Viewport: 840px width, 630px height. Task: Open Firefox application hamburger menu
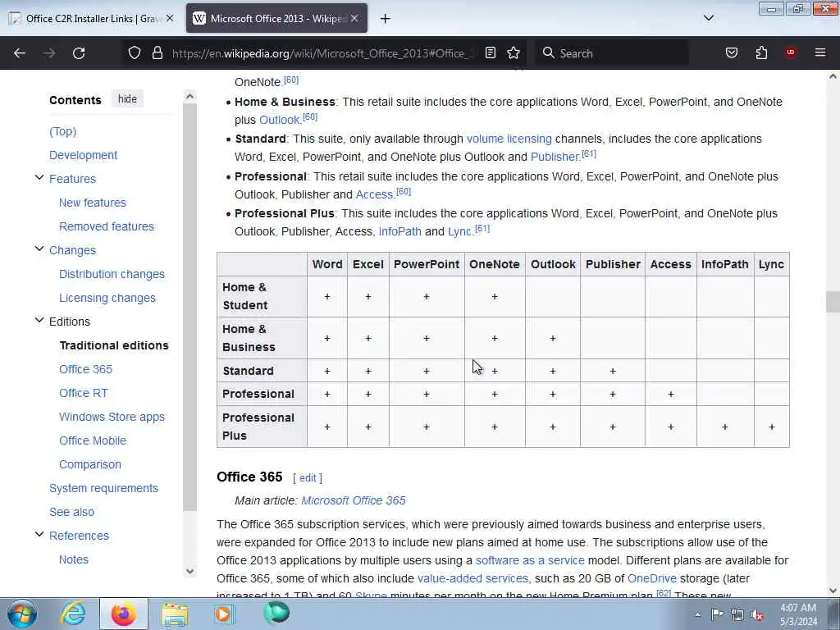click(820, 52)
